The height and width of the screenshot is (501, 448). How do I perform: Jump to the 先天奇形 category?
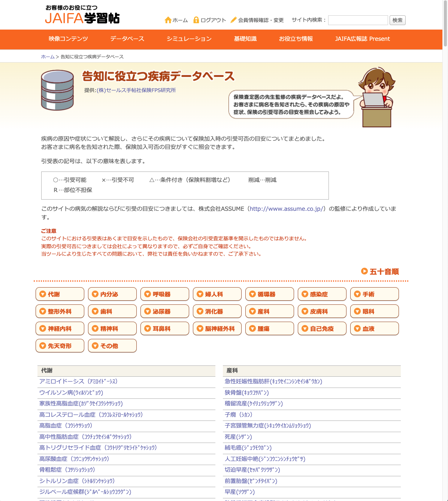click(x=60, y=346)
